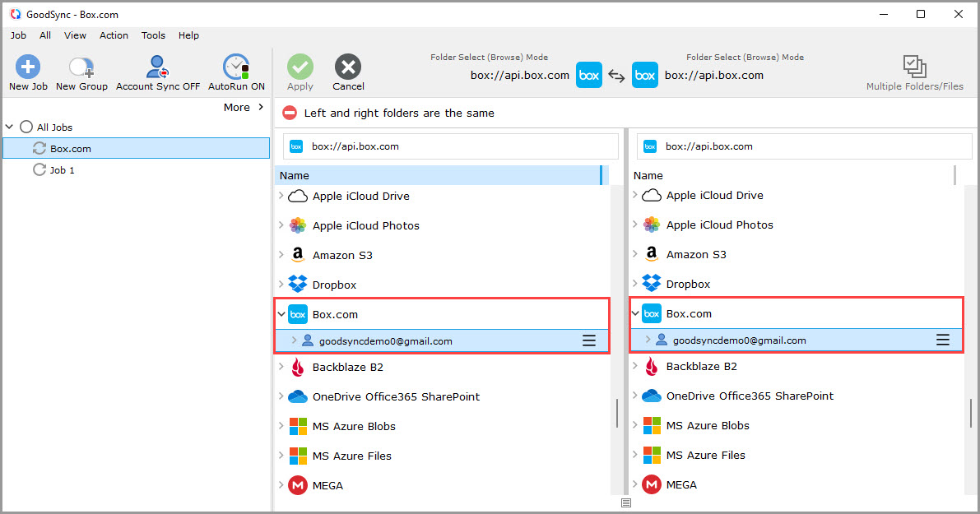Expand goodsyncdemo0 account in left pane
Screen dimensions: 980x514
tap(294, 340)
